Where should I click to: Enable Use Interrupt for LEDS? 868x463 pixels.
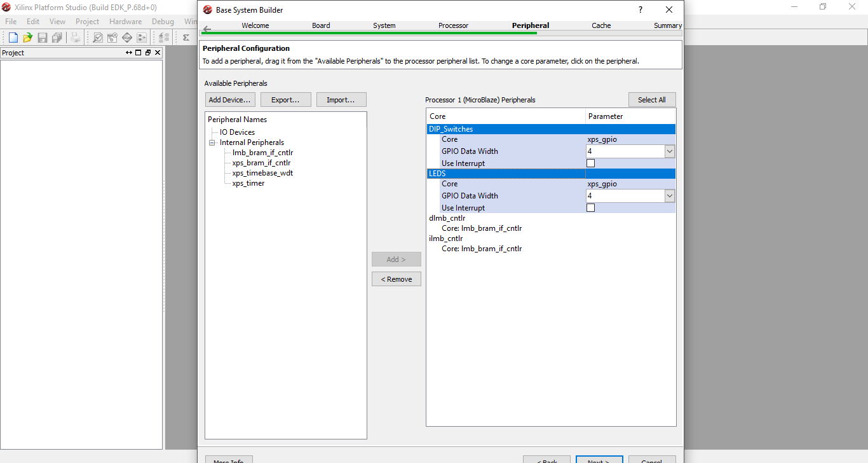coord(590,208)
